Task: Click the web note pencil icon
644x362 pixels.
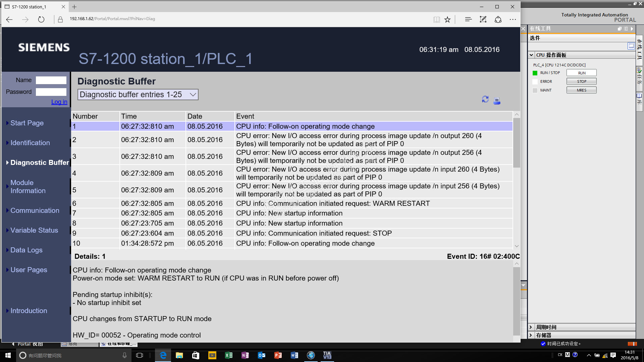Action: click(x=483, y=19)
